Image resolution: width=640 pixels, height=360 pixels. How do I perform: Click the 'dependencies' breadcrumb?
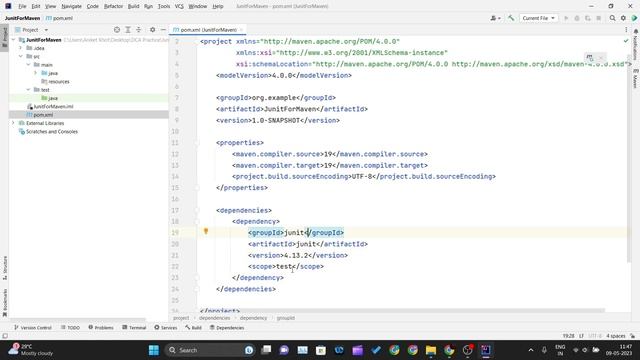tap(215, 318)
